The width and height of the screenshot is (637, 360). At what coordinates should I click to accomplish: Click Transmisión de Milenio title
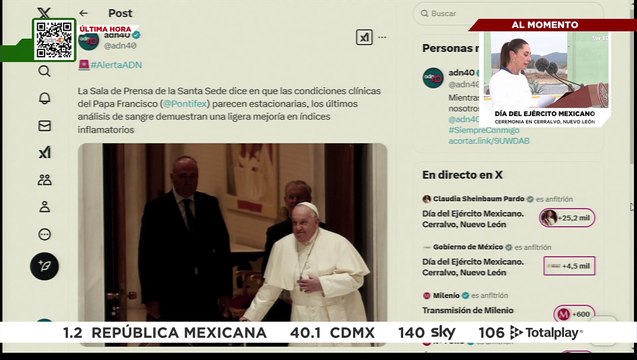[468, 310]
